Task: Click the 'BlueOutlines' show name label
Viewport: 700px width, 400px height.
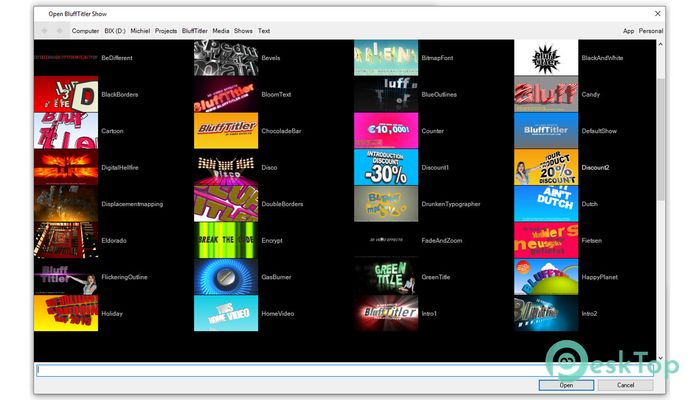Action: (x=439, y=95)
